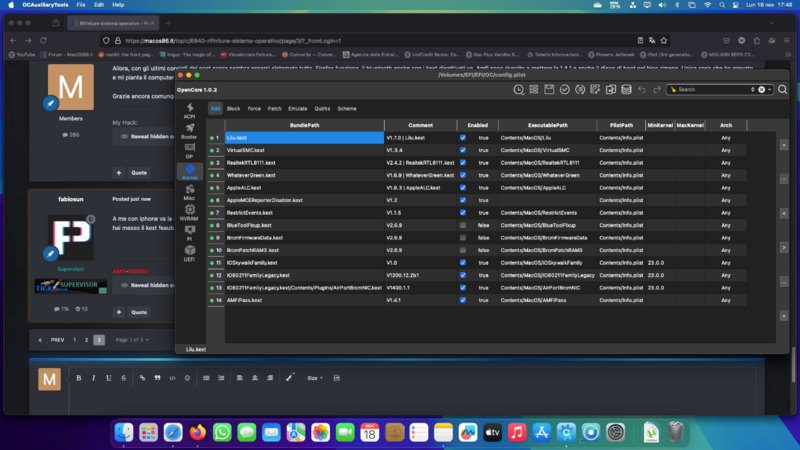Click Quote button under fabiosun's post
Viewport: 800px width, 450px height.
139,312
